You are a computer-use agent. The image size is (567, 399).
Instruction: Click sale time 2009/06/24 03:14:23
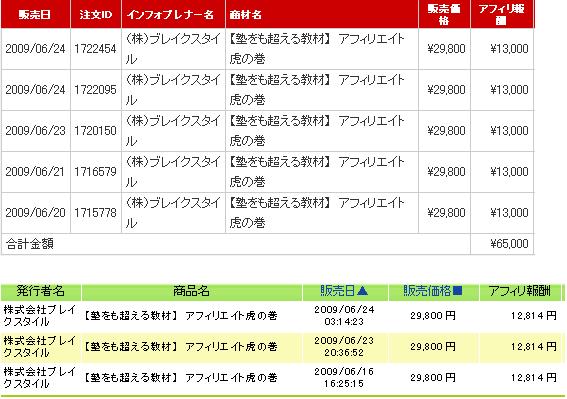click(344, 315)
